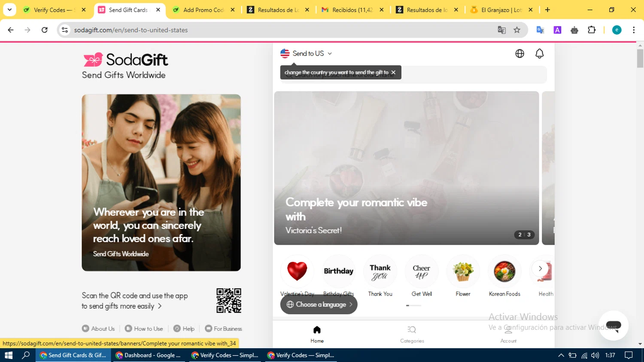Open Account in bottom navigation
The height and width of the screenshot is (362, 644).
tap(508, 335)
